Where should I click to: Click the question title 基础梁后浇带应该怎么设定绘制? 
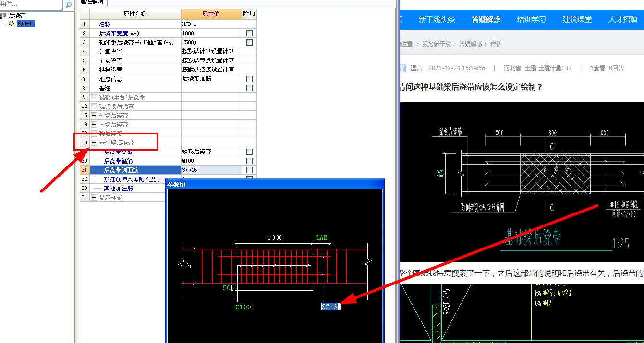[x=471, y=87]
